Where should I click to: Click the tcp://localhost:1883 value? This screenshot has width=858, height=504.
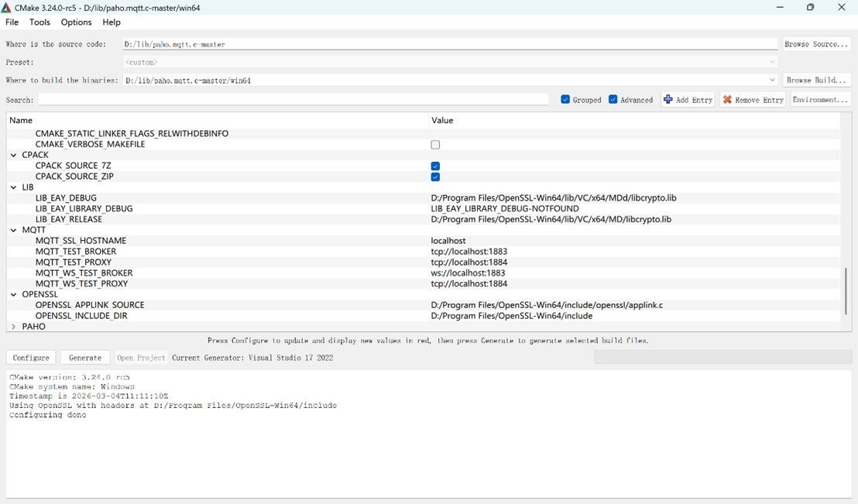[469, 252]
